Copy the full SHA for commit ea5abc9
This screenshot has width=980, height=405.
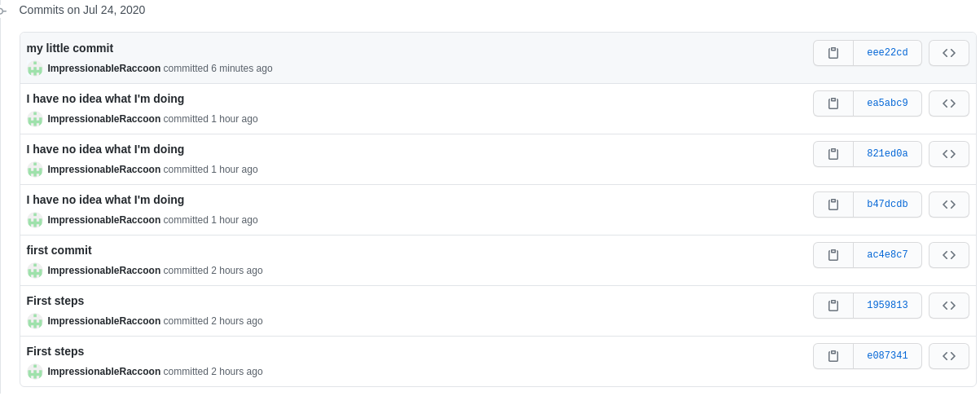tap(833, 103)
